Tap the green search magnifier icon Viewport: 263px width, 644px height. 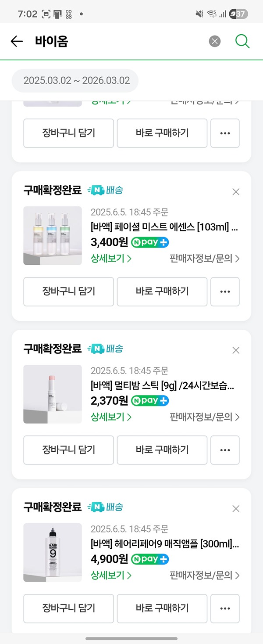(242, 41)
